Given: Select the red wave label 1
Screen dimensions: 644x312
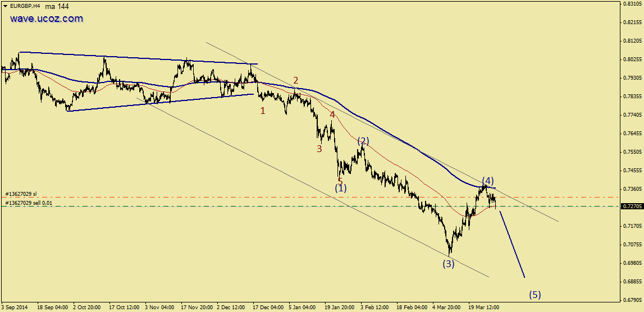Looking at the screenshot, I should [262, 111].
